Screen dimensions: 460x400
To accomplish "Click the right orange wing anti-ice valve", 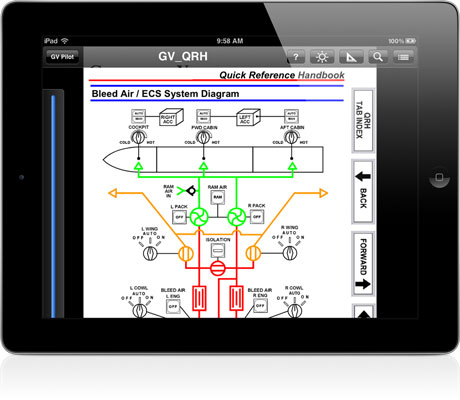I will tap(253, 253).
